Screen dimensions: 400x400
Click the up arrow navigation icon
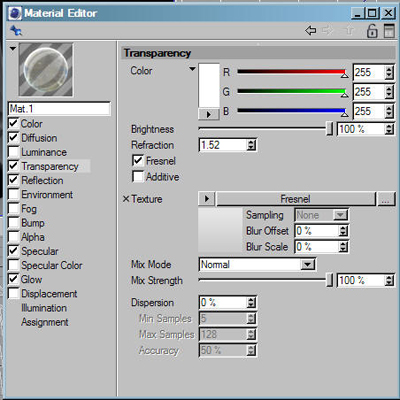point(349,31)
